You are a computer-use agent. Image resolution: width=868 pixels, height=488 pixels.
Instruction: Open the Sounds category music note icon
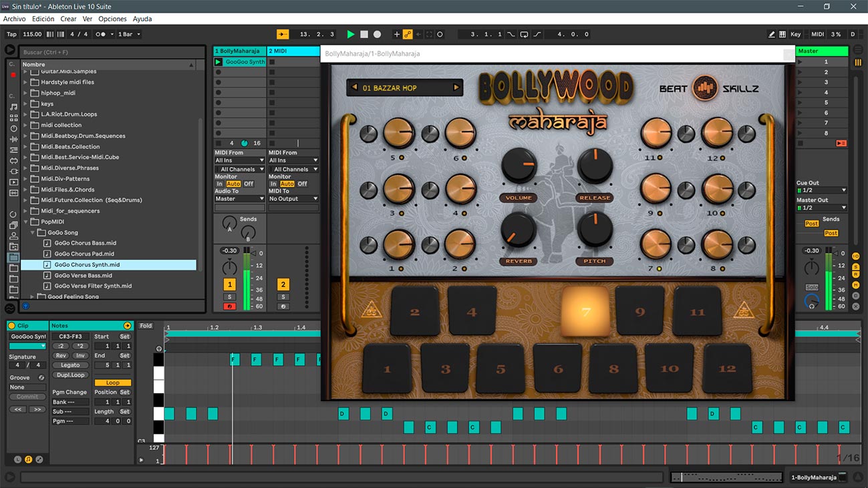(13, 107)
